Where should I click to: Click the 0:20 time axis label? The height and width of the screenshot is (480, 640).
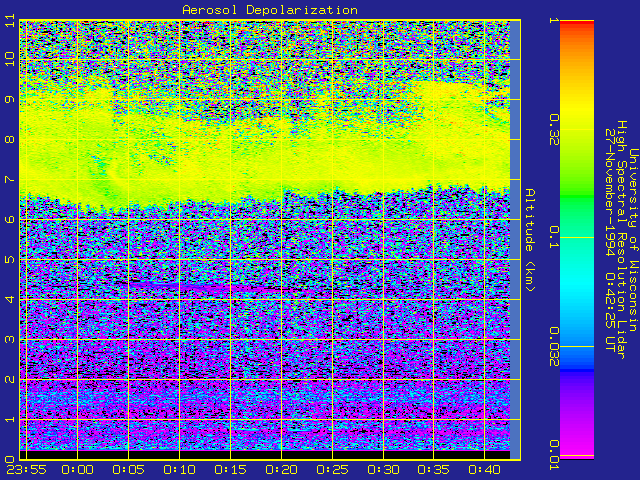(x=282, y=470)
